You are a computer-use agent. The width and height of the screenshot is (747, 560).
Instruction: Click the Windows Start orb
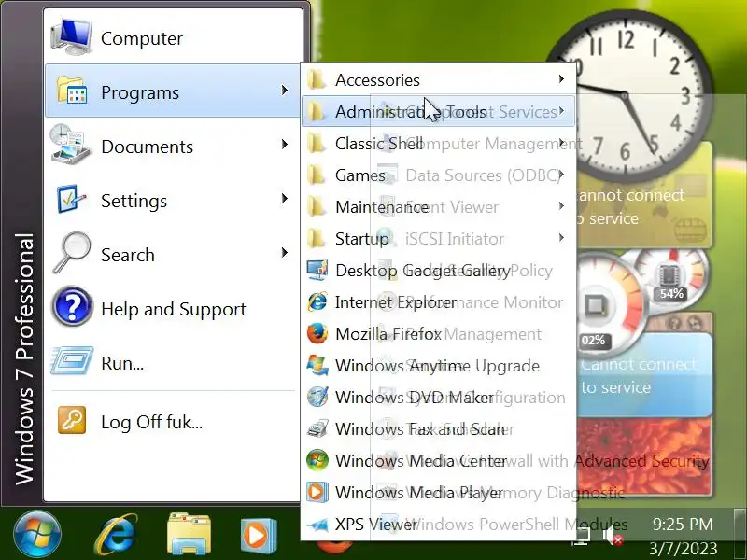point(37,534)
